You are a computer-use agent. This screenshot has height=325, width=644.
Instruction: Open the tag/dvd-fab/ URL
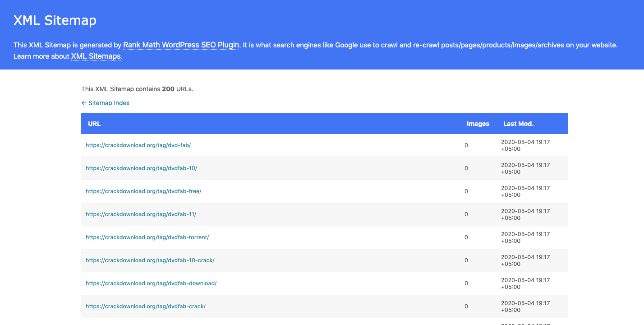pyautogui.click(x=138, y=145)
